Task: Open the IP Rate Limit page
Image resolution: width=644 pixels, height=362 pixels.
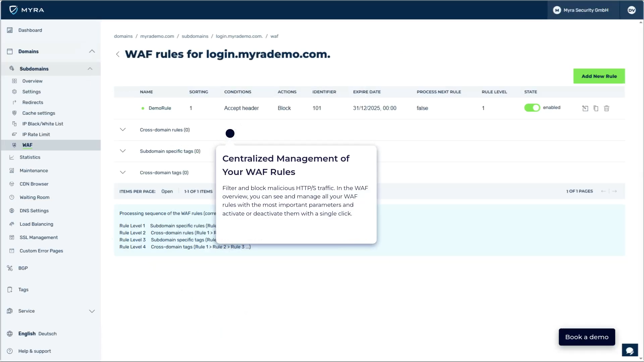Action: tap(36, 134)
